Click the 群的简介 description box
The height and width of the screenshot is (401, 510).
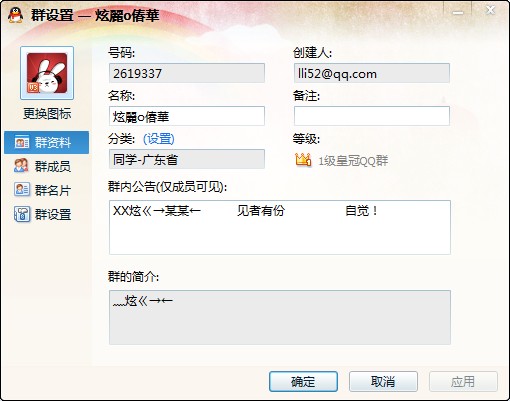pyautogui.click(x=280, y=317)
